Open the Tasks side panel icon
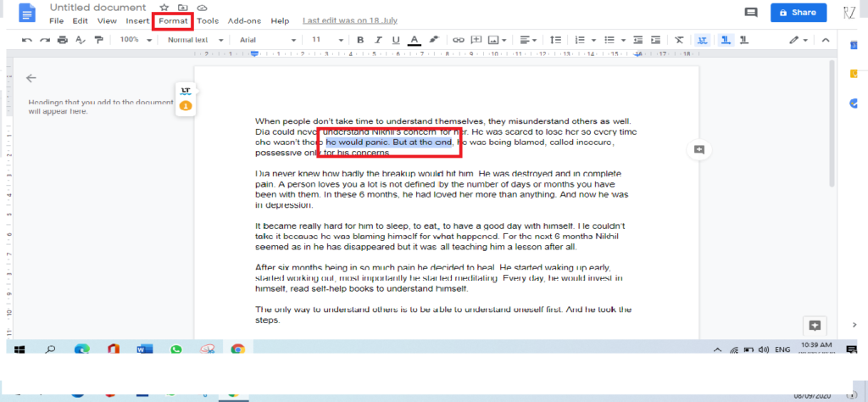 coord(854,103)
